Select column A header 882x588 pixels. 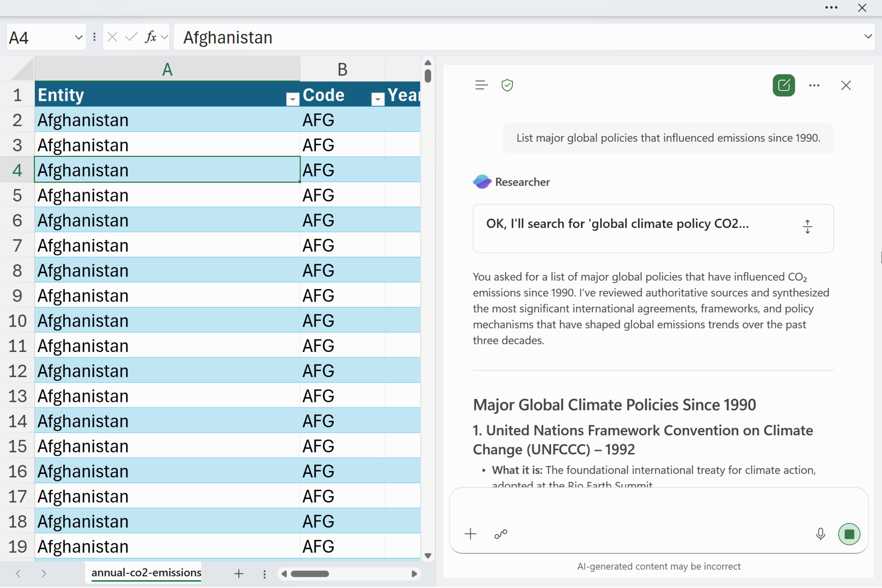167,69
